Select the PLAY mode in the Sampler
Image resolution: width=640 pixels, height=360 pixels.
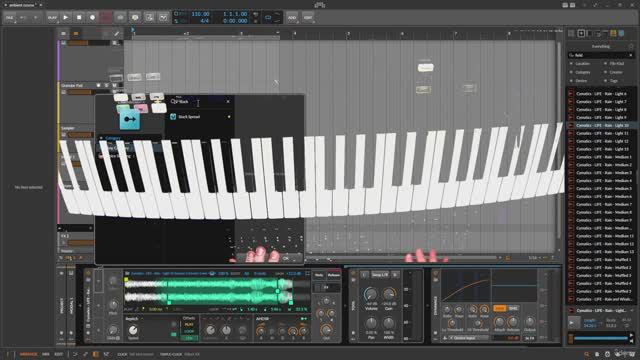pyautogui.click(x=189, y=325)
